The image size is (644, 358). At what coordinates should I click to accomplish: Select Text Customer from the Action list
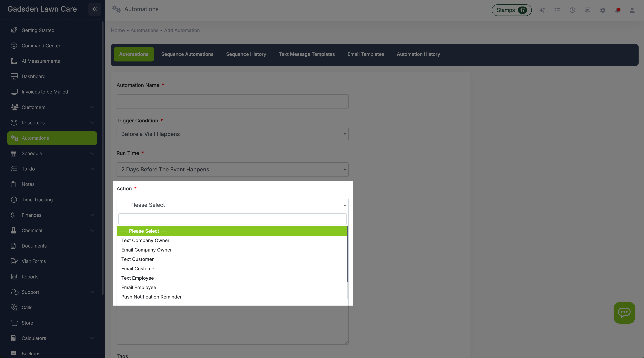click(137, 259)
